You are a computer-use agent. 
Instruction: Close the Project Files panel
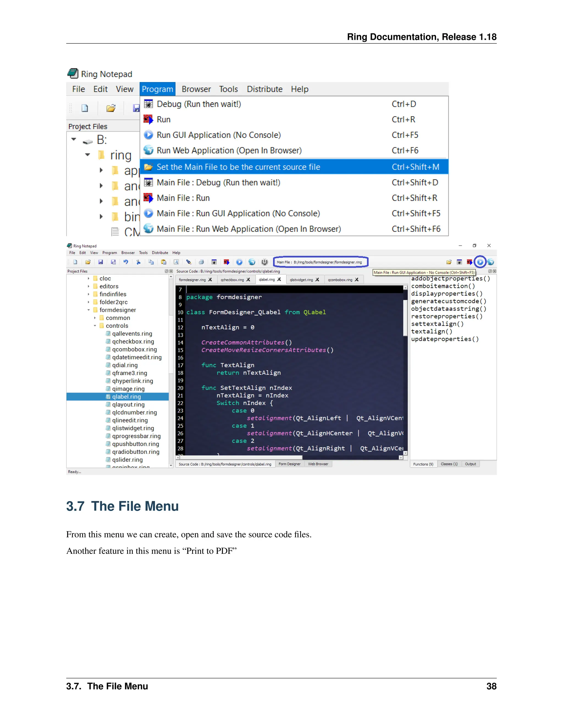tap(171, 271)
